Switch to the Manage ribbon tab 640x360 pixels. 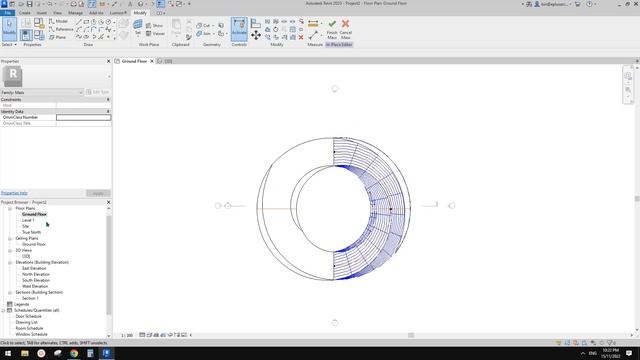click(x=75, y=13)
